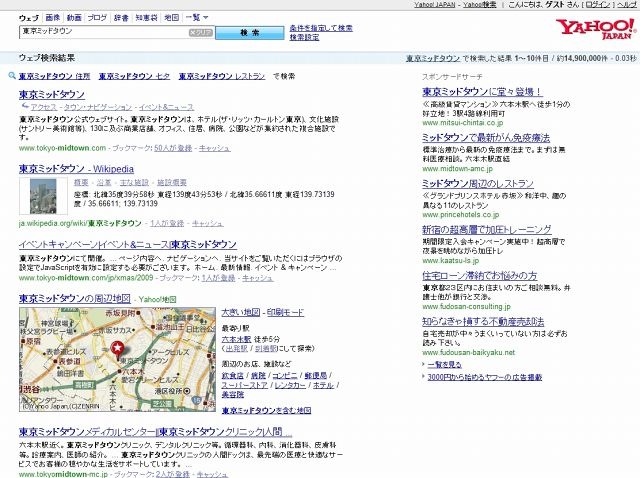640x478 pixels.
Task: Open 大きい地図 large map link
Action: tap(240, 313)
